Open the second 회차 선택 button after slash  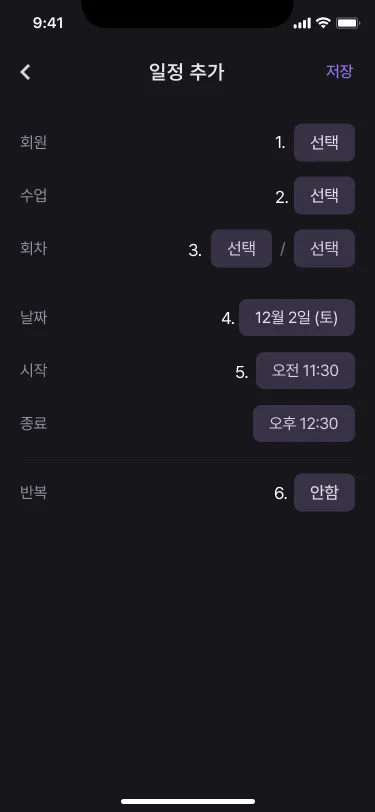pyautogui.click(x=324, y=249)
